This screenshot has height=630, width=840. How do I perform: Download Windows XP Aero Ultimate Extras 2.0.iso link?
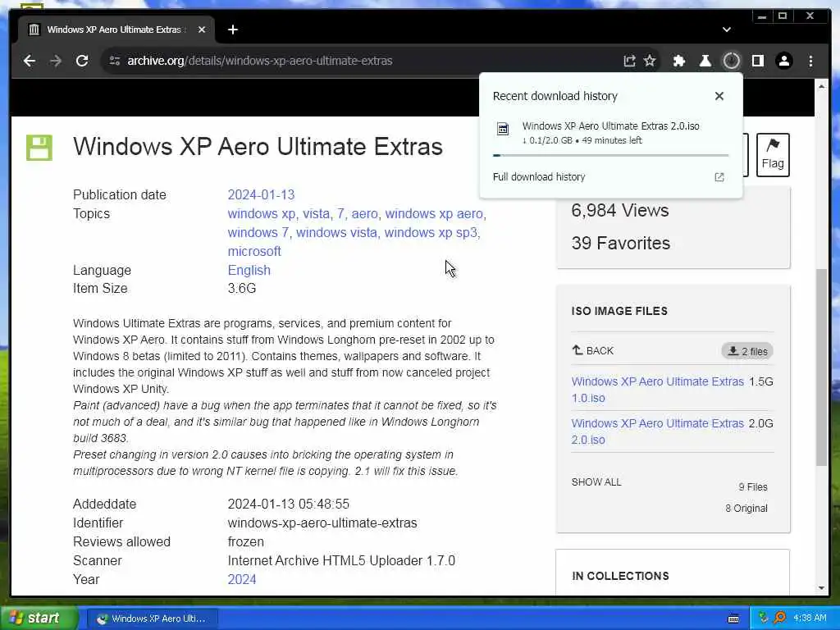(x=657, y=431)
